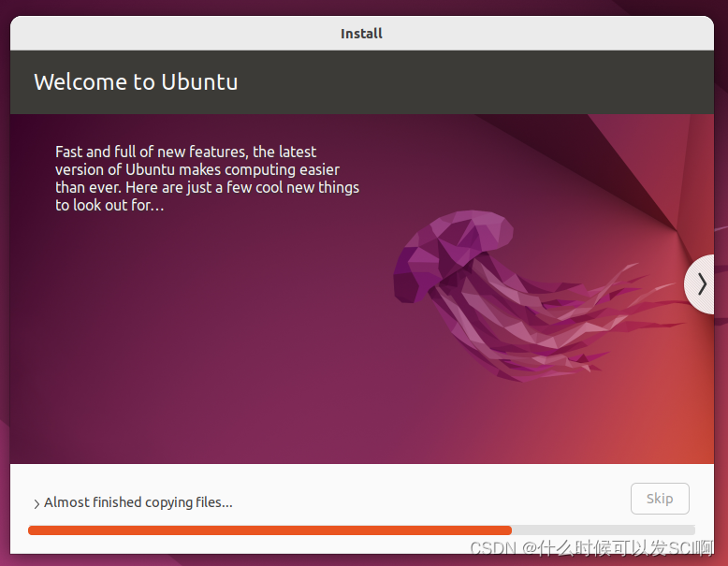The image size is (728, 566).
Task: Advance slideshow with the next arrow
Action: click(701, 284)
